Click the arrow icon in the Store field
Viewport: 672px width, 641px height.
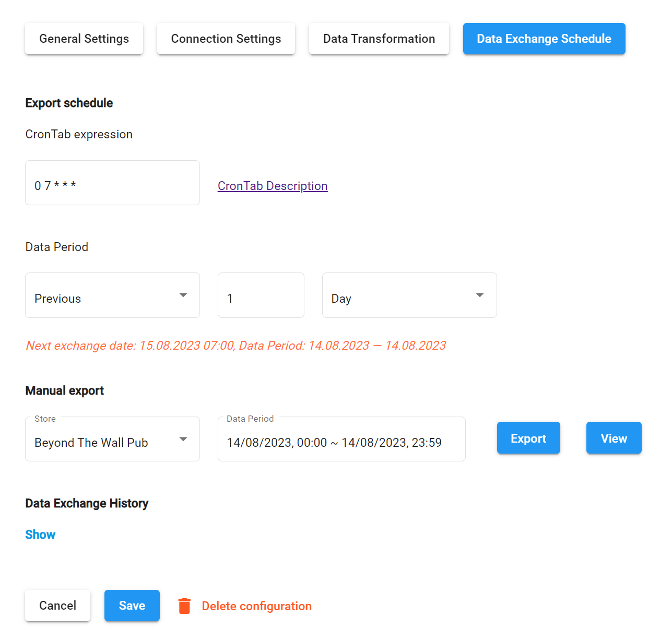183,440
